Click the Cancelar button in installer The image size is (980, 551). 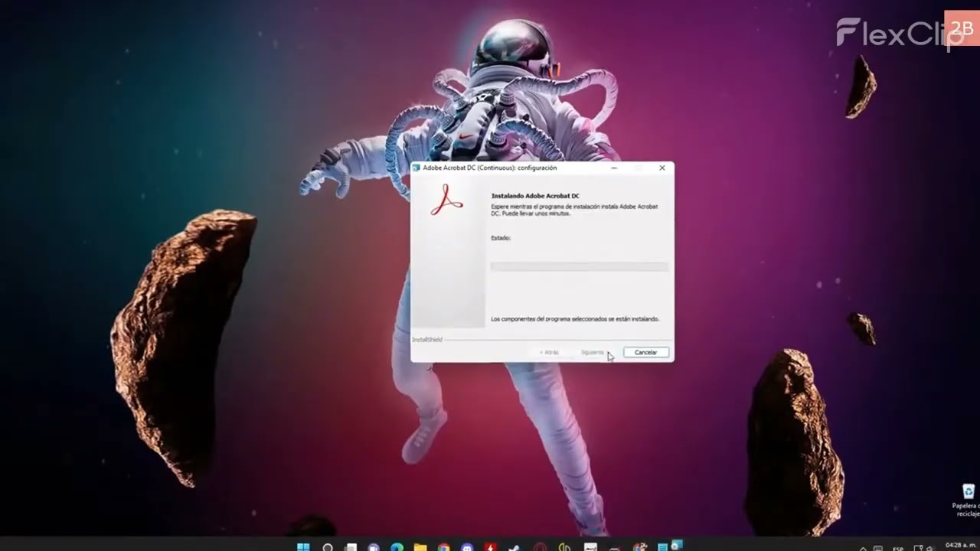[x=646, y=352]
